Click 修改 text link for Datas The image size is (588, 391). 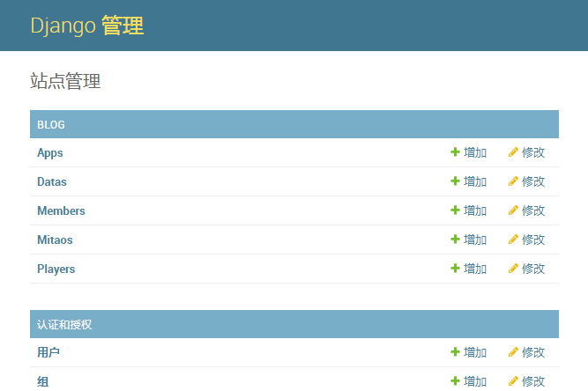click(x=533, y=181)
